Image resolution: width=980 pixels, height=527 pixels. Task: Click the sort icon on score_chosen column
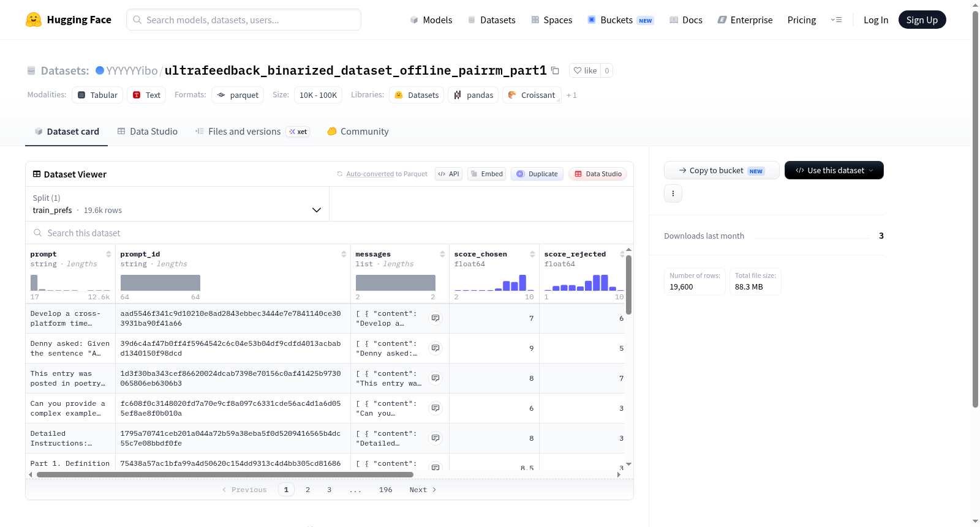click(x=532, y=254)
